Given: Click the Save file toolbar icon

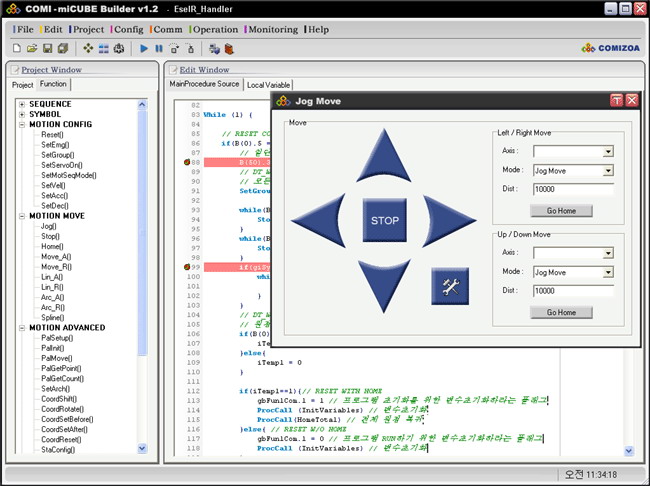Looking at the screenshot, I should pyautogui.click(x=48, y=48).
